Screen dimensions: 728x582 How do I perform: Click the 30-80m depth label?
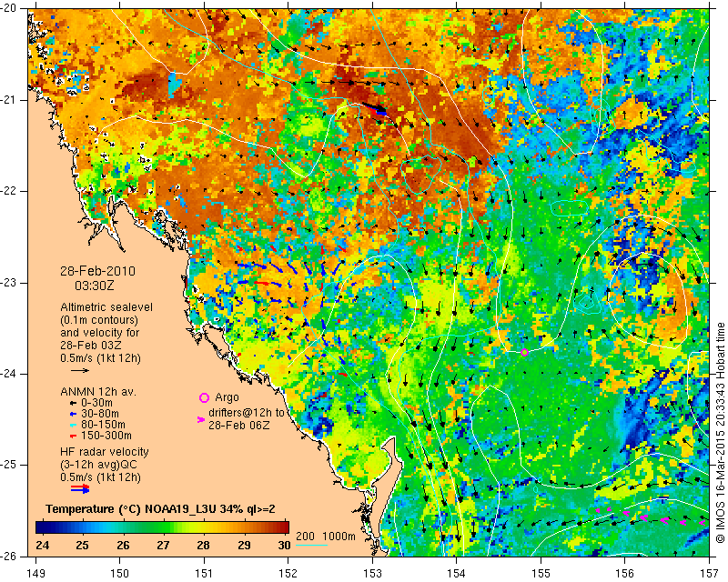(x=100, y=414)
